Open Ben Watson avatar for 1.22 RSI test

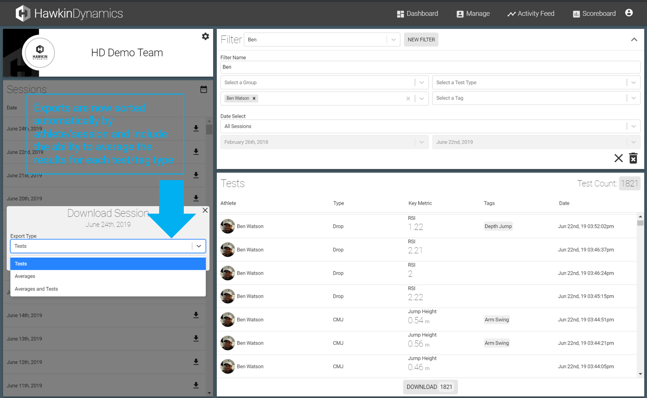(x=227, y=226)
